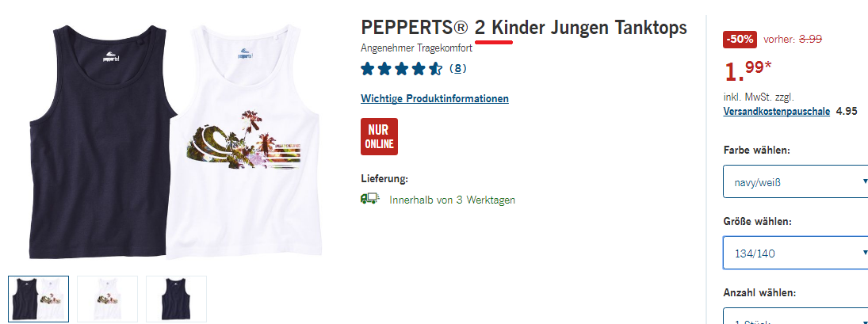Click the product title PEPPERTS 2 Kinder Jungen Tanktops
The width and height of the screenshot is (868, 324).
524,28
